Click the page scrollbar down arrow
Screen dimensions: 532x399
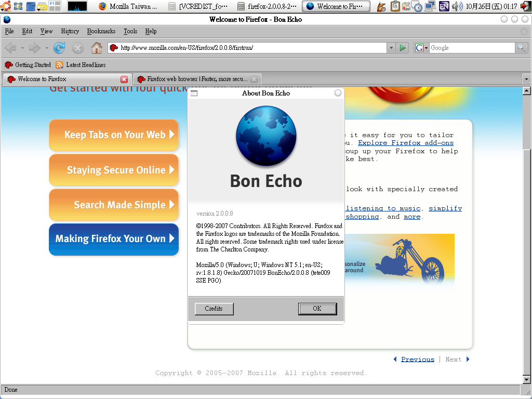[x=527, y=380]
